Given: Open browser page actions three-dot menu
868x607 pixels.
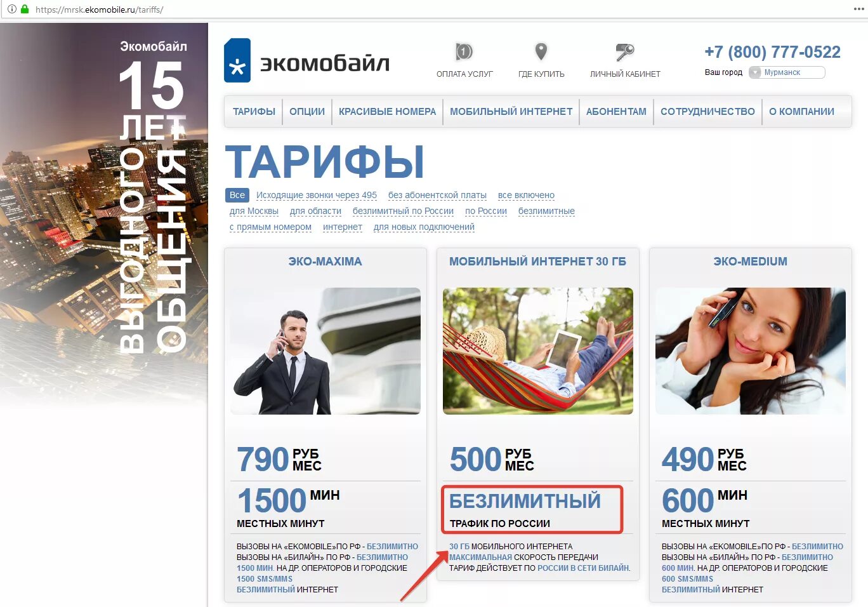Looking at the screenshot, I should 858,9.
